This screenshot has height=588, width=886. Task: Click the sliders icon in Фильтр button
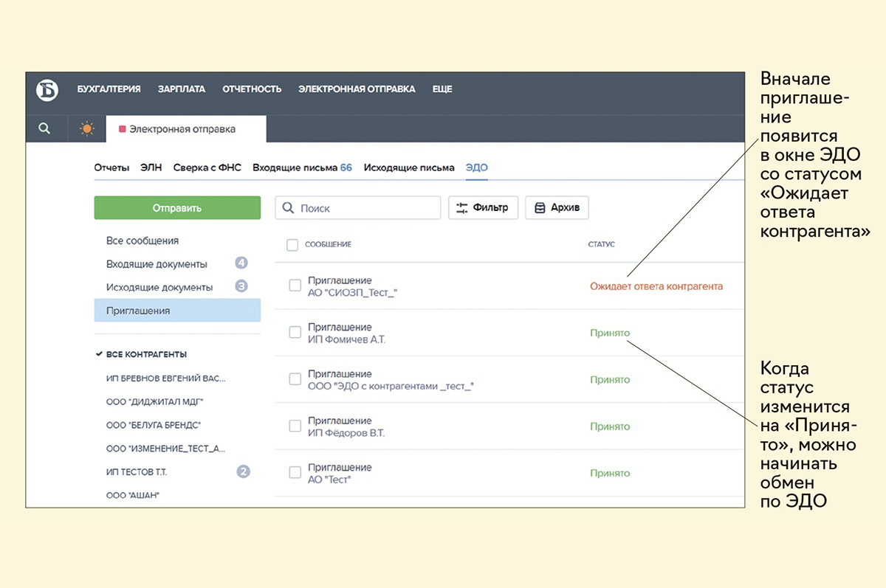tap(463, 208)
